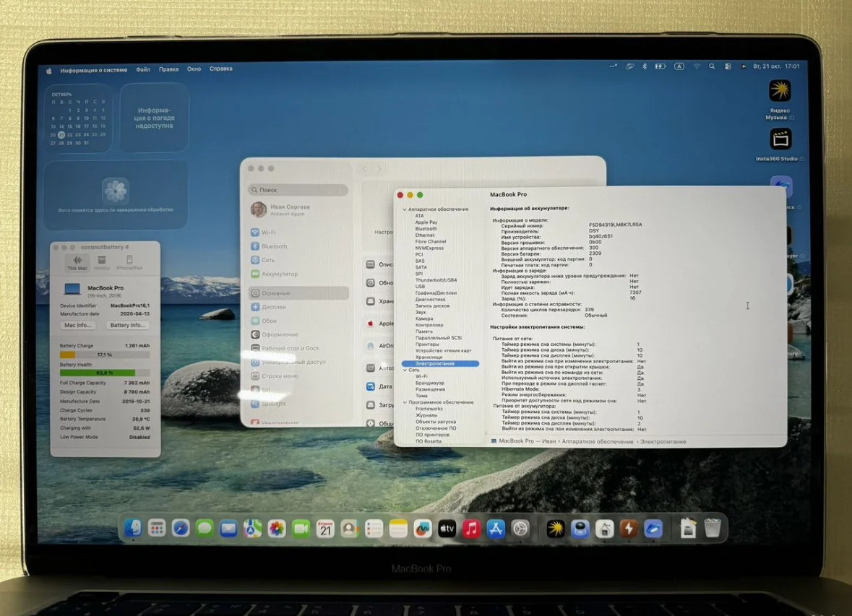Collapse the Программное обеспечение tree section
This screenshot has height=616, width=852.
coord(405,402)
